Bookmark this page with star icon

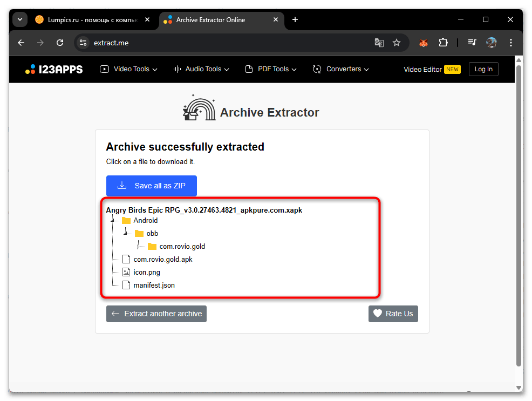(x=396, y=43)
